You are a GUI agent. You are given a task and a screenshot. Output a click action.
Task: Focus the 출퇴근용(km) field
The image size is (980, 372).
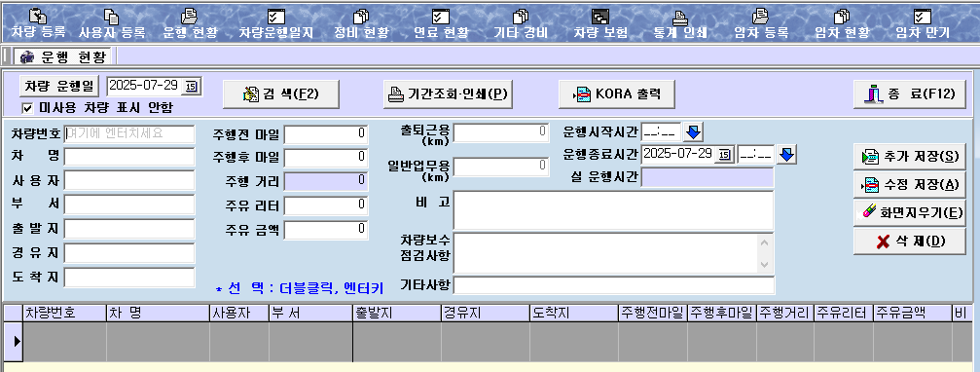(501, 132)
